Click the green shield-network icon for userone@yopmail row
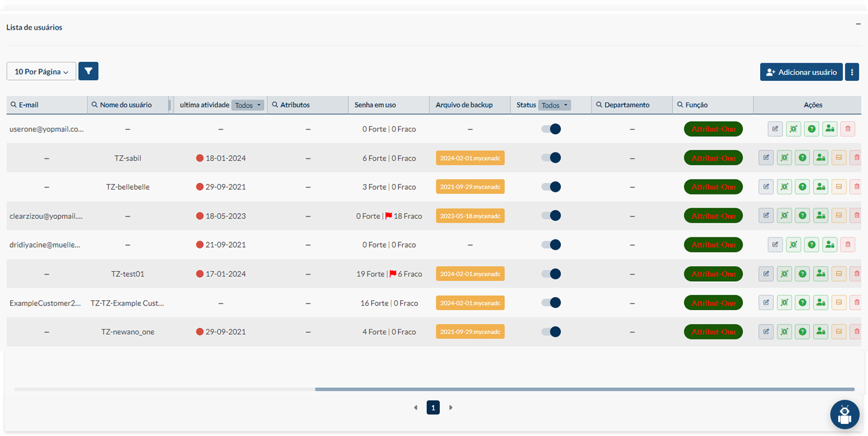Image resolution: width=868 pixels, height=436 pixels. click(x=794, y=129)
